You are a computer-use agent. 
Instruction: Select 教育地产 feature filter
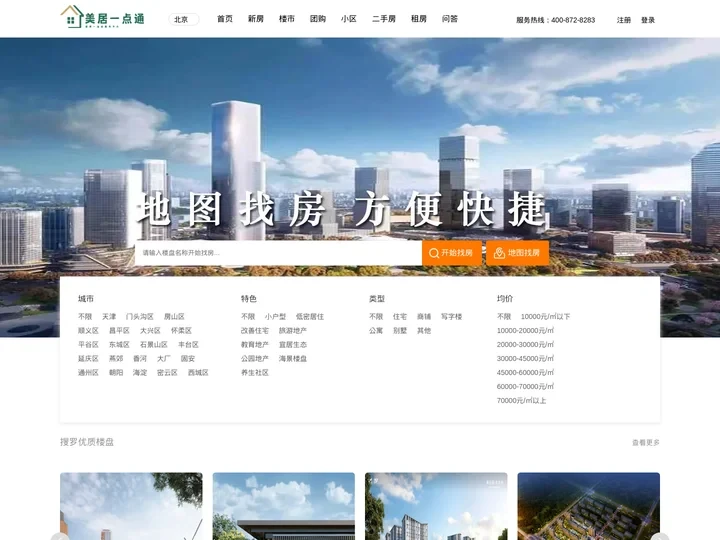point(255,344)
